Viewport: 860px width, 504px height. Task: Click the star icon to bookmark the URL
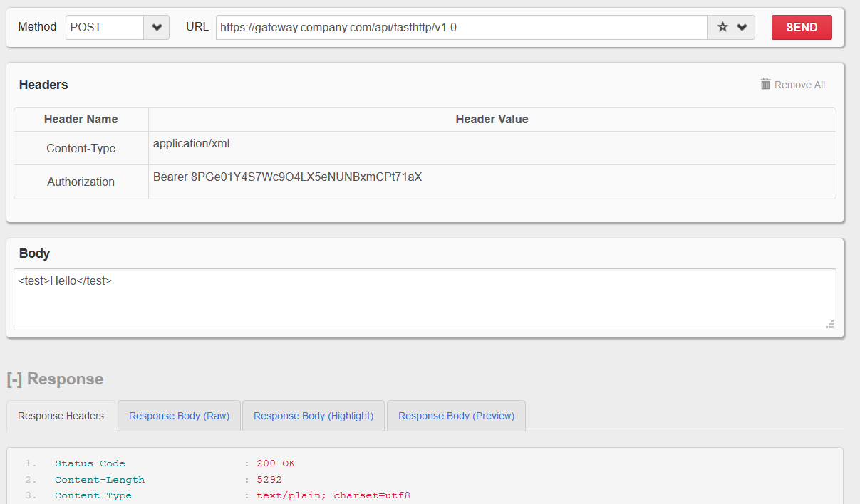pyautogui.click(x=720, y=27)
